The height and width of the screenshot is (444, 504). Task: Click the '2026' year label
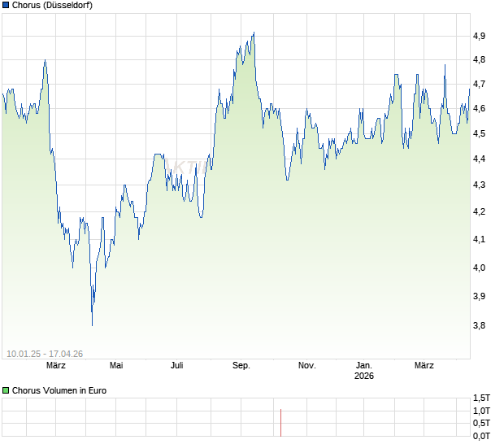[364, 376]
